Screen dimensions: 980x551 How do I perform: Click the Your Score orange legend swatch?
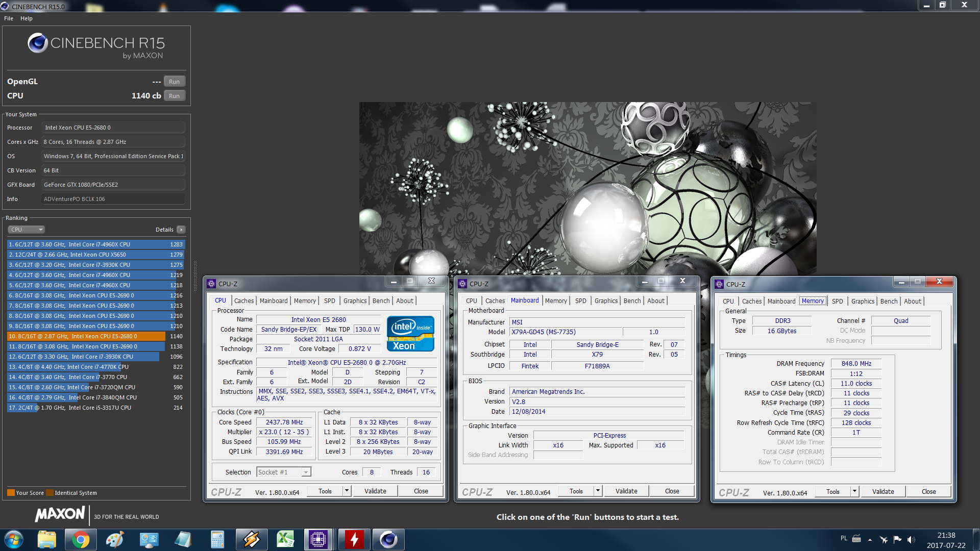tap(11, 493)
